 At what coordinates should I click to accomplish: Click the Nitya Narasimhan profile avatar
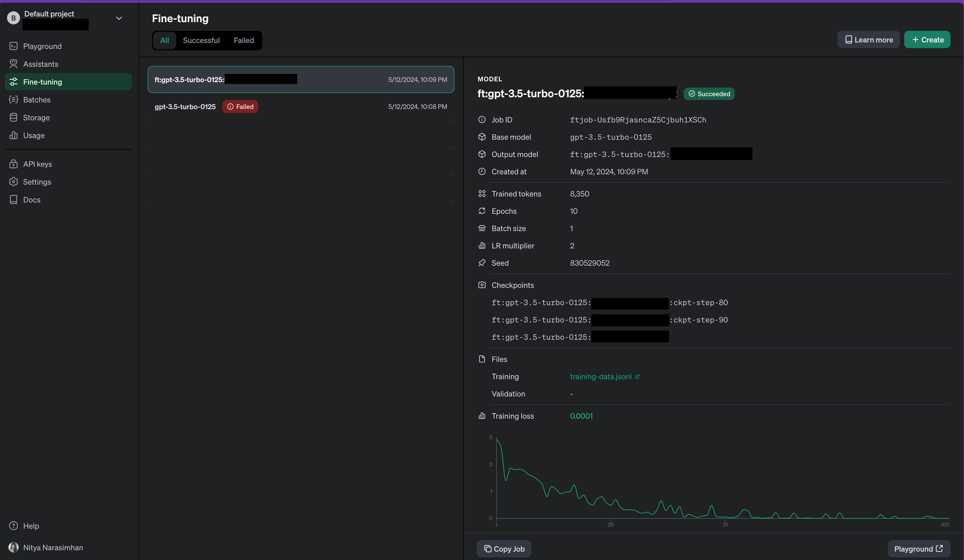coord(14,547)
